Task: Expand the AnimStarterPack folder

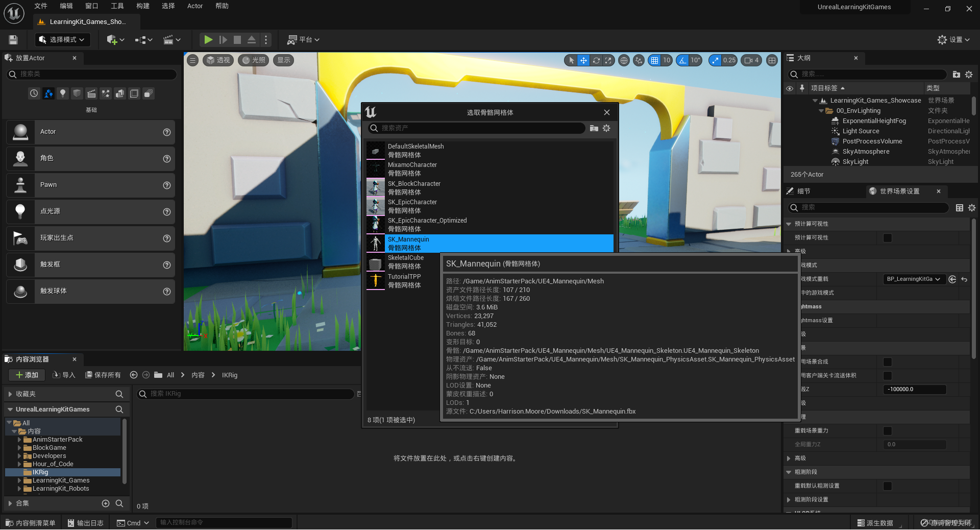Action: tap(19, 440)
